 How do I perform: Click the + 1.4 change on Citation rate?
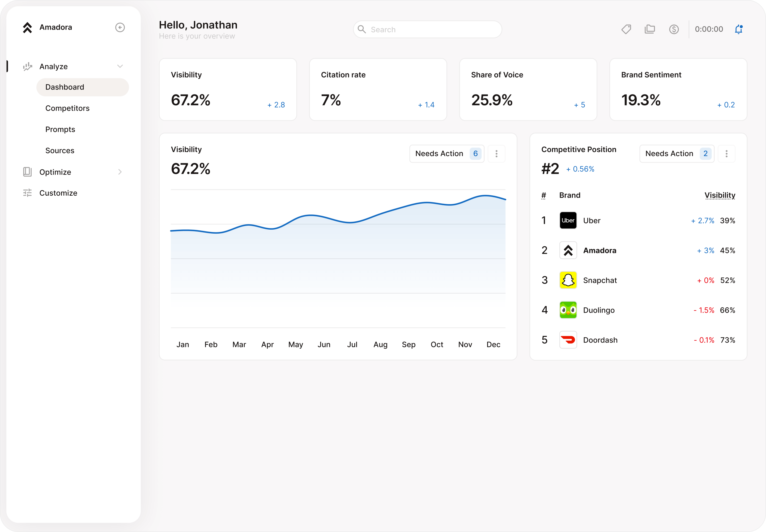point(426,105)
